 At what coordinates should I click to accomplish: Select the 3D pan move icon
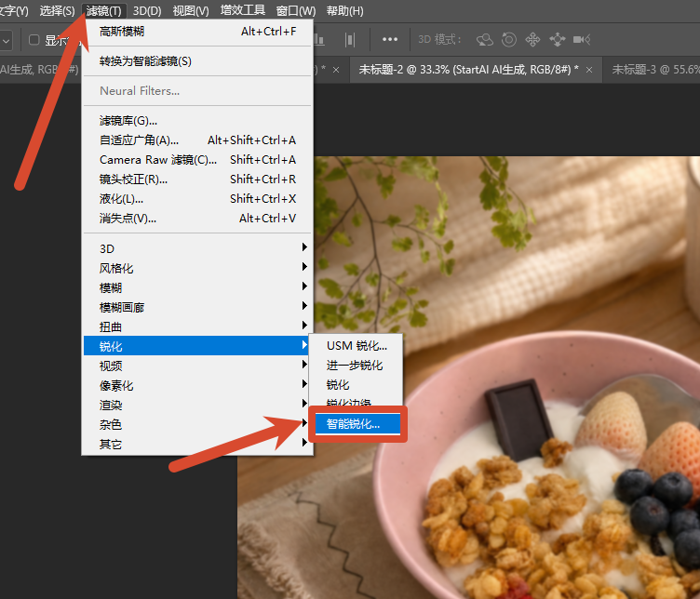point(532,40)
